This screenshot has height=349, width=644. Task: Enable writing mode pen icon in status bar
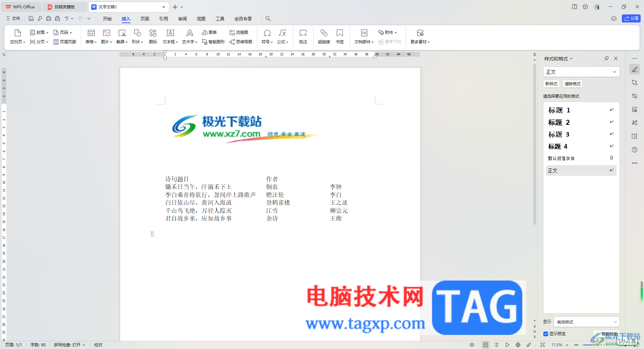coord(529,345)
